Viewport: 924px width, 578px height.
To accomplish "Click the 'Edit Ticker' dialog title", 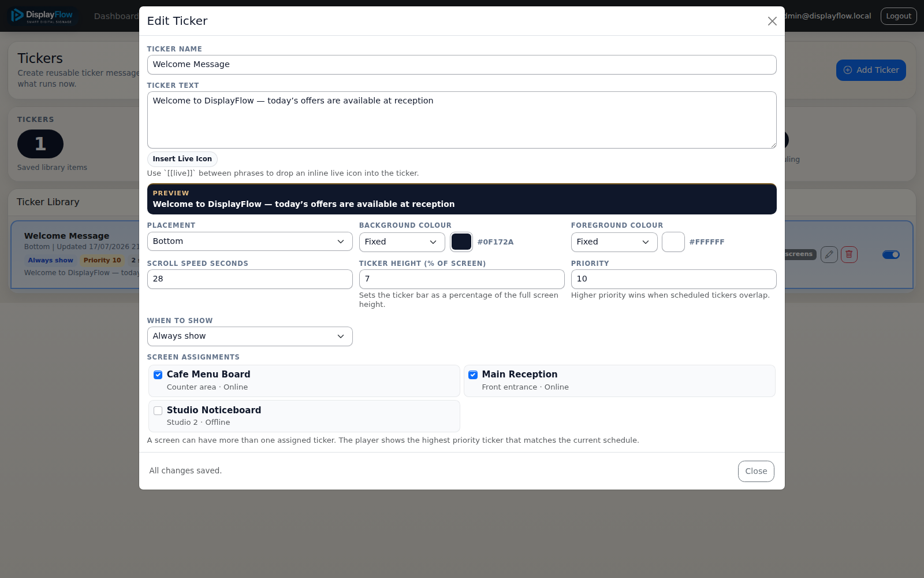I will coord(177,21).
